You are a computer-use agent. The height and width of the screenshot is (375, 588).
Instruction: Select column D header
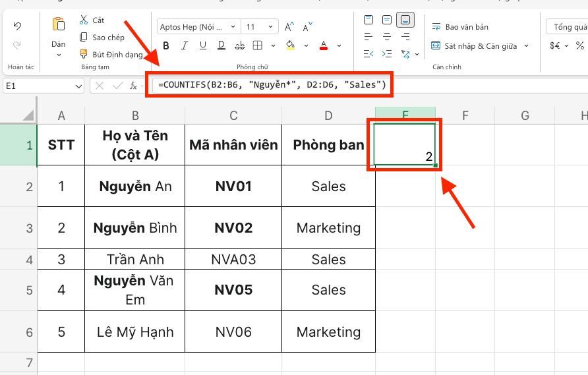click(328, 115)
